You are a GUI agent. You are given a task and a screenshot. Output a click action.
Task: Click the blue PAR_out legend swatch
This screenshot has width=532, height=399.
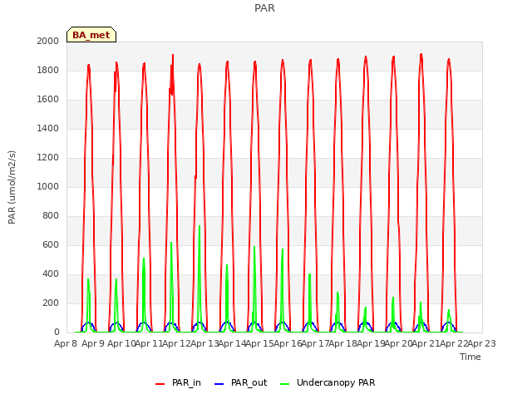click(219, 384)
